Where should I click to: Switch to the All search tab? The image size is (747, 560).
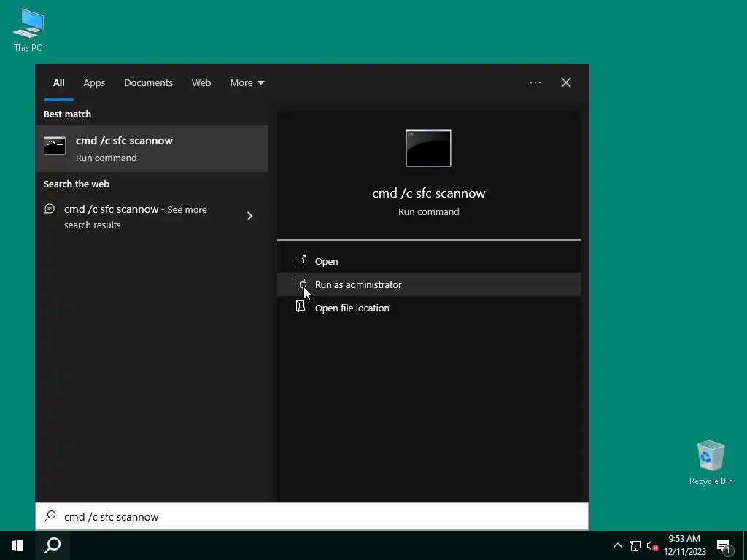pyautogui.click(x=58, y=83)
